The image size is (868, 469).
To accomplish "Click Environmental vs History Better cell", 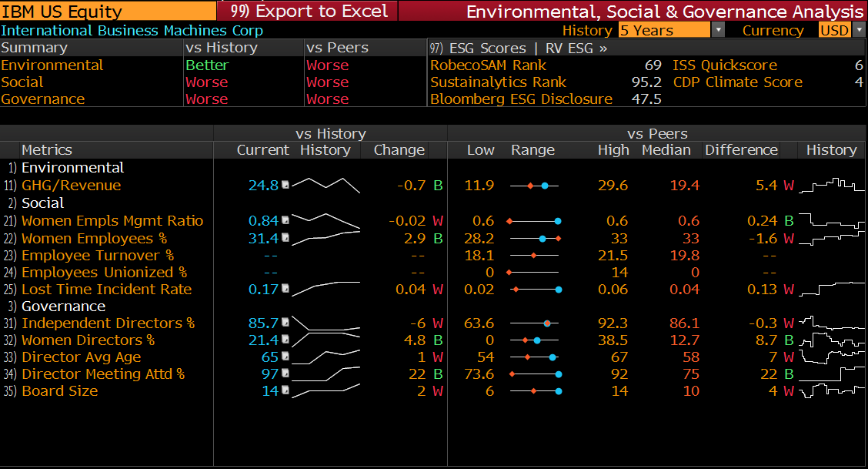I will tap(207, 65).
